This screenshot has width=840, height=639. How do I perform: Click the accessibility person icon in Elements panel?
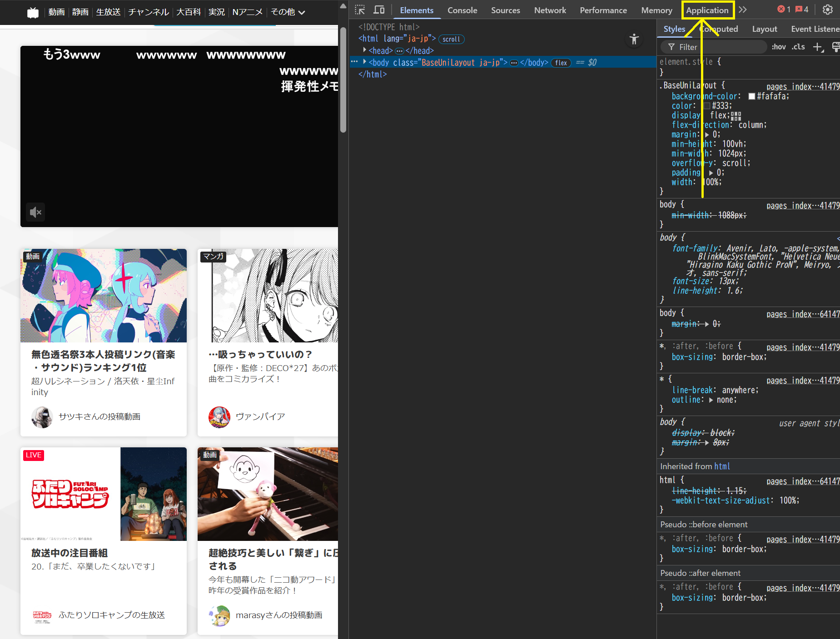[634, 39]
